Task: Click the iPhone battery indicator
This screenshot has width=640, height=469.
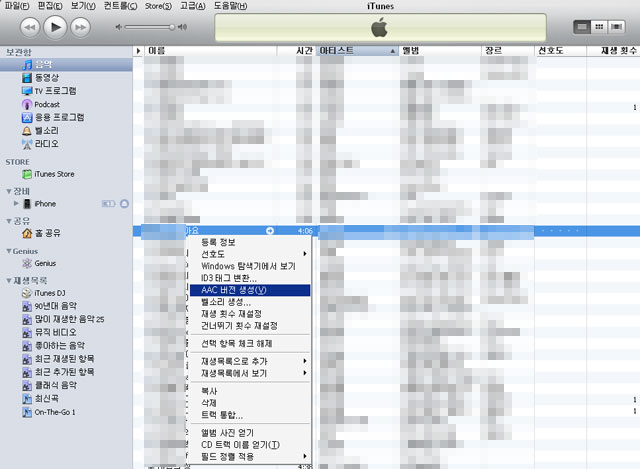Action: pyautogui.click(x=108, y=204)
